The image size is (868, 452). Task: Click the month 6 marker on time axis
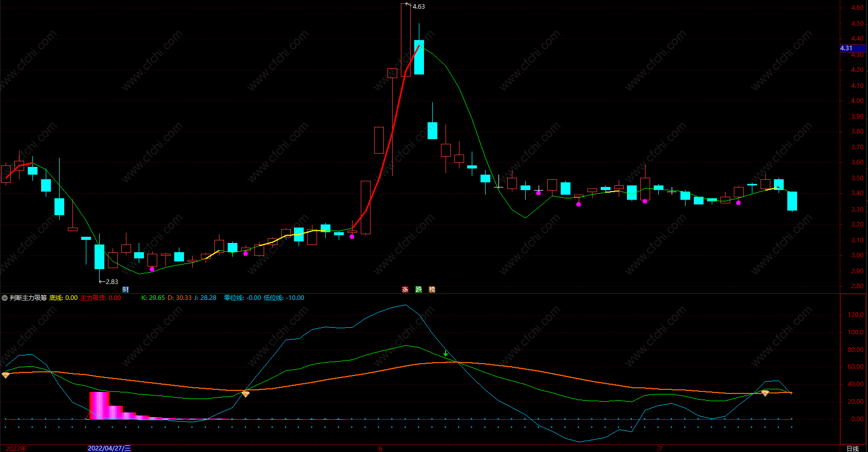(x=380, y=448)
